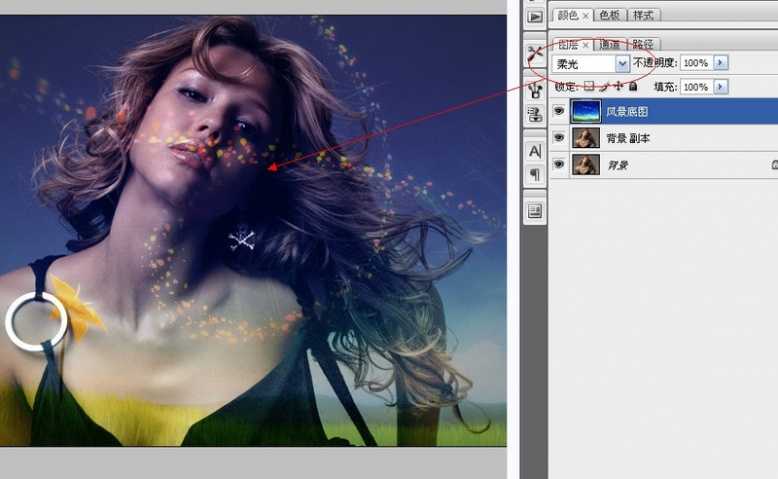Open the Clone Source stamp icon
The height and width of the screenshot is (479, 778).
[x=534, y=115]
